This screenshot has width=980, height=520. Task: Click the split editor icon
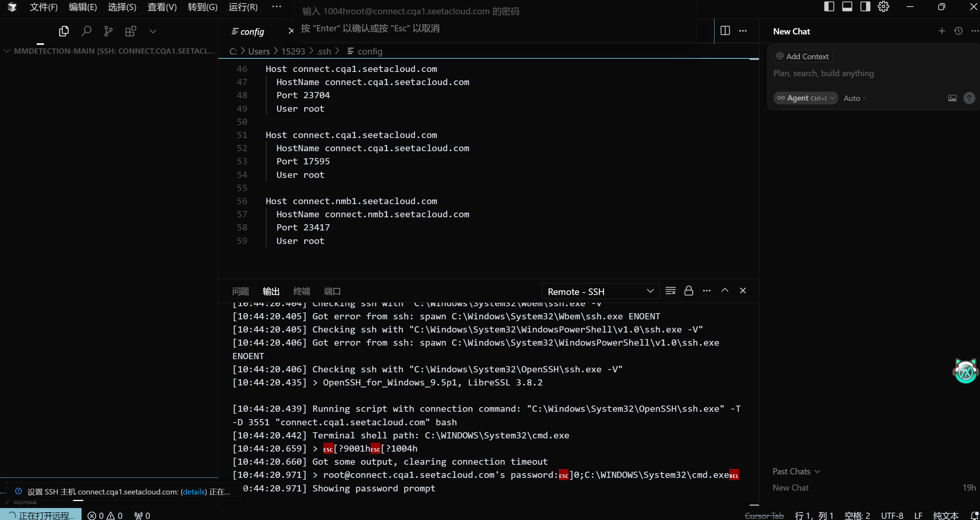(725, 31)
